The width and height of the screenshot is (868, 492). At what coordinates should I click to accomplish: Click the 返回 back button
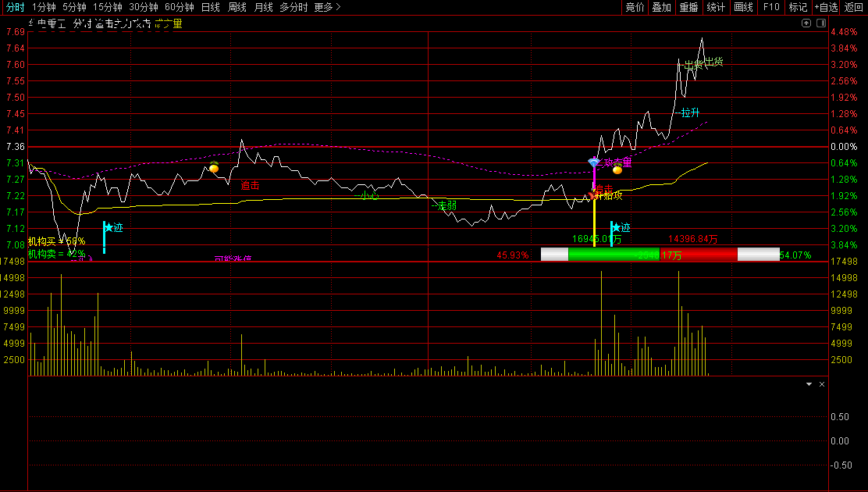click(854, 7)
